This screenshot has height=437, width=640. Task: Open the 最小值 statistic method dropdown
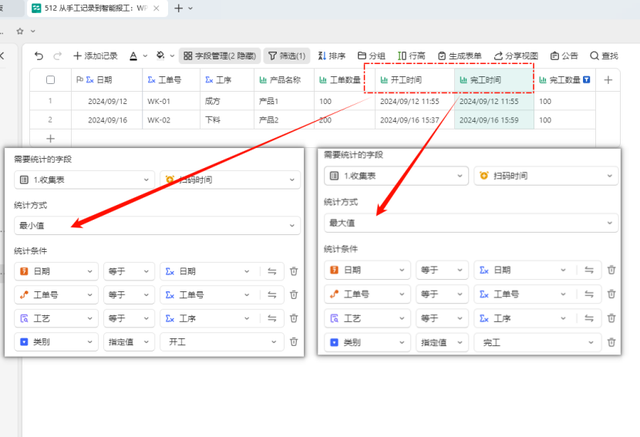tap(157, 225)
